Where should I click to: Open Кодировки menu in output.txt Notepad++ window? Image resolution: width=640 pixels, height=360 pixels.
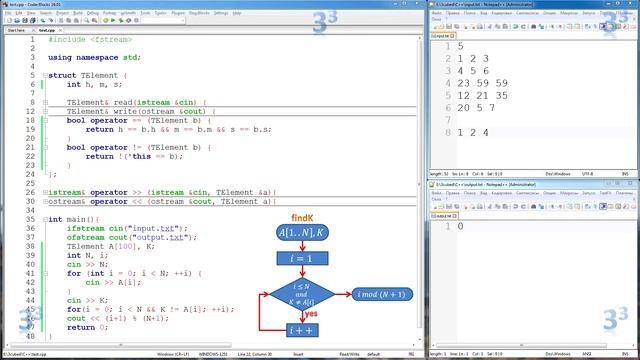pos(502,193)
